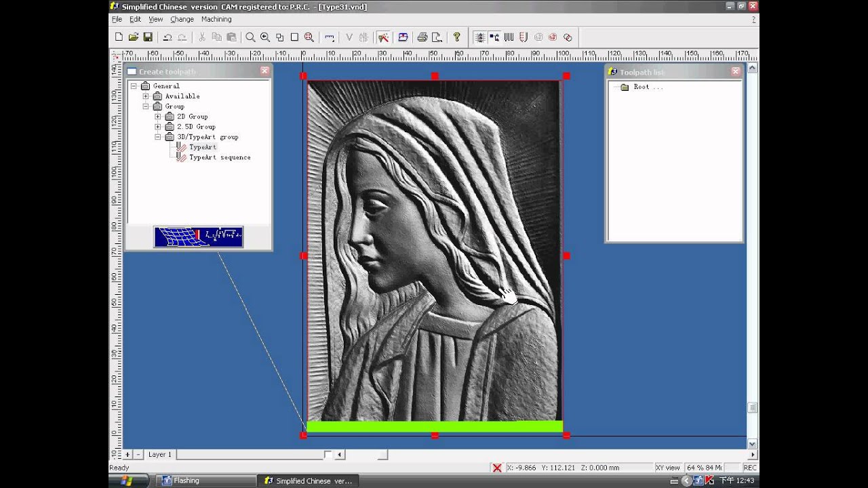Click the green bar below the relief
The height and width of the screenshot is (488, 868).
pos(435,427)
